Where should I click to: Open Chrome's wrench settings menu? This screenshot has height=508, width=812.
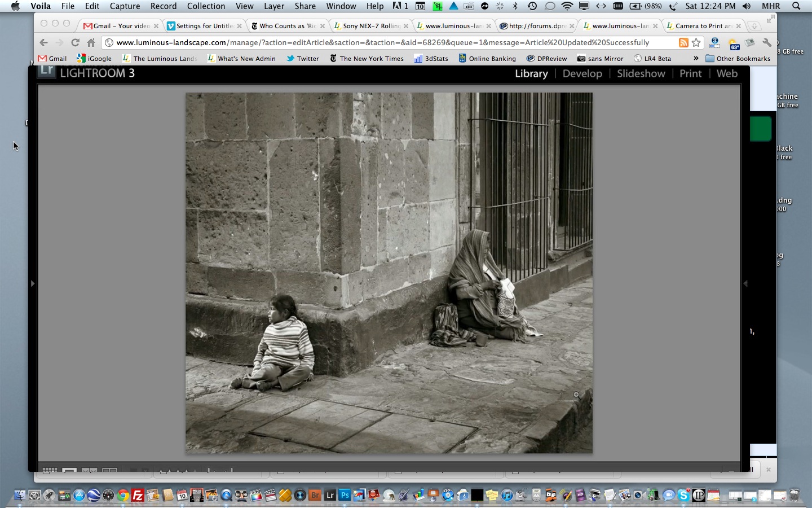[766, 42]
